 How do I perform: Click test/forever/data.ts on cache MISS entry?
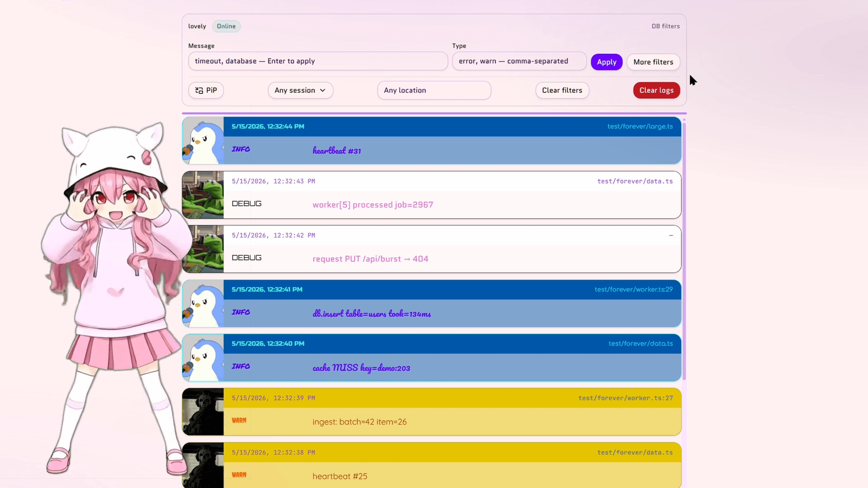point(640,343)
